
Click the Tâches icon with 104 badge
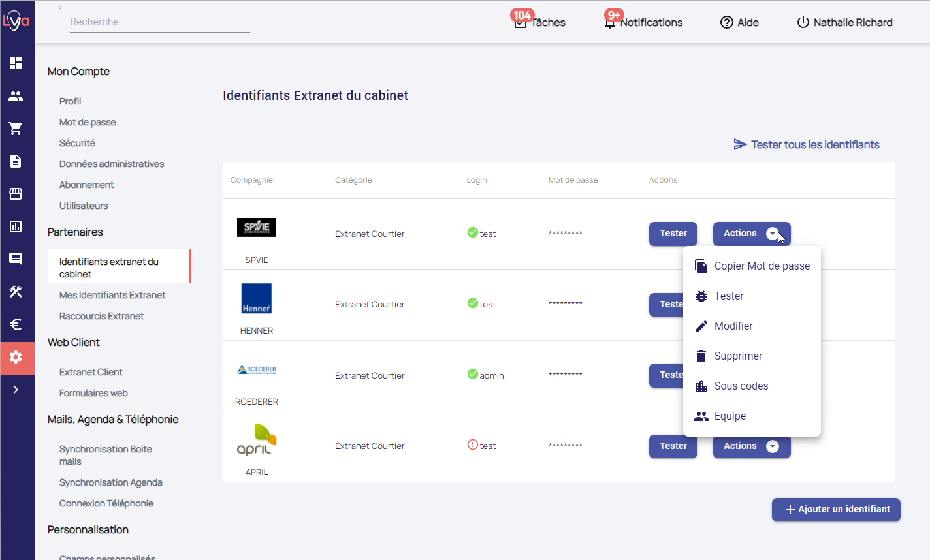click(x=521, y=23)
